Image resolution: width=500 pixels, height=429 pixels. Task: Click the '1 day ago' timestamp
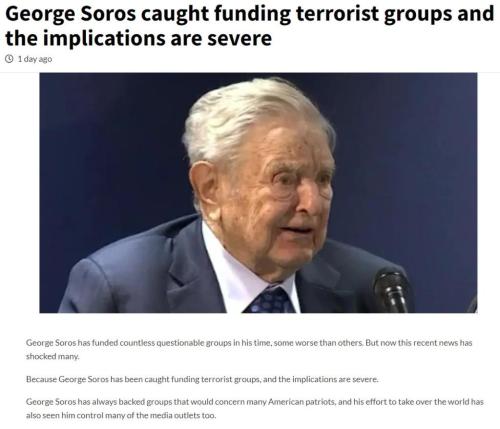(x=35, y=59)
